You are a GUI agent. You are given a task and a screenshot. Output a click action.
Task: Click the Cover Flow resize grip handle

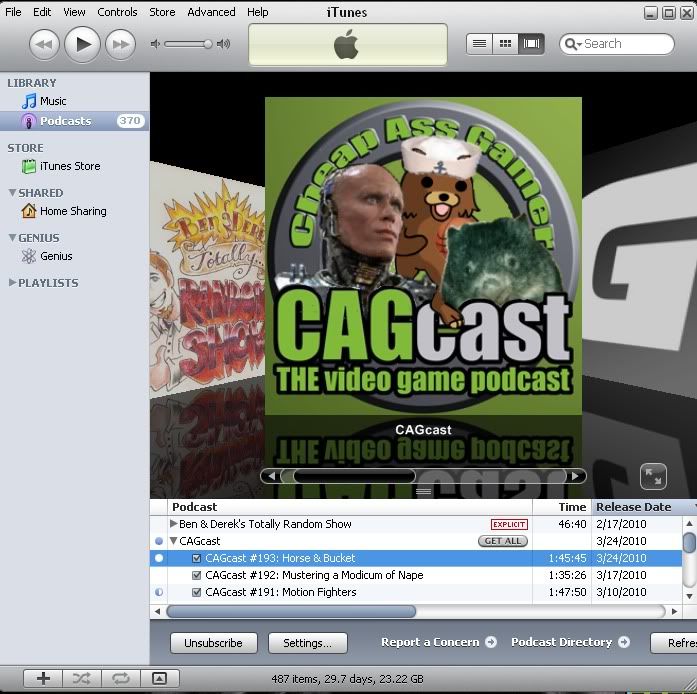[423, 492]
